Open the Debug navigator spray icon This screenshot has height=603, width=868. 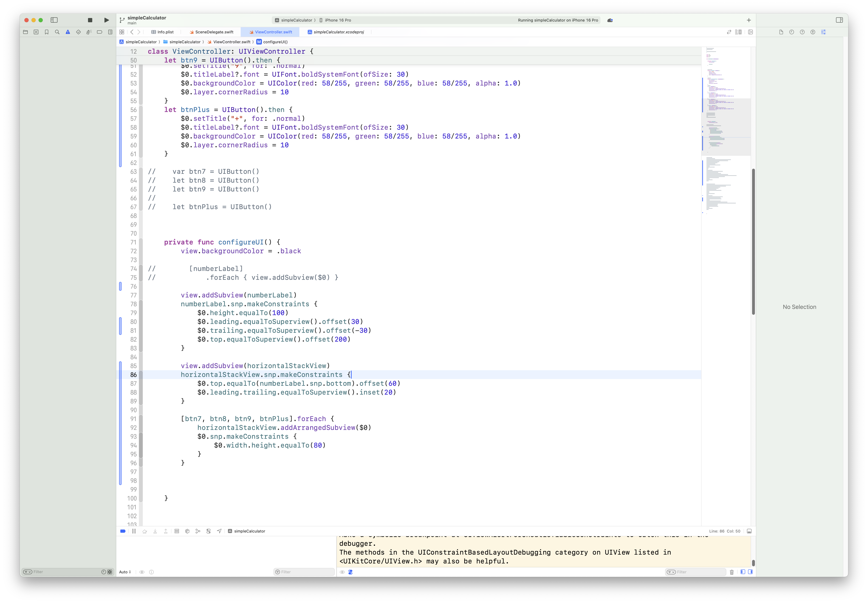89,32
